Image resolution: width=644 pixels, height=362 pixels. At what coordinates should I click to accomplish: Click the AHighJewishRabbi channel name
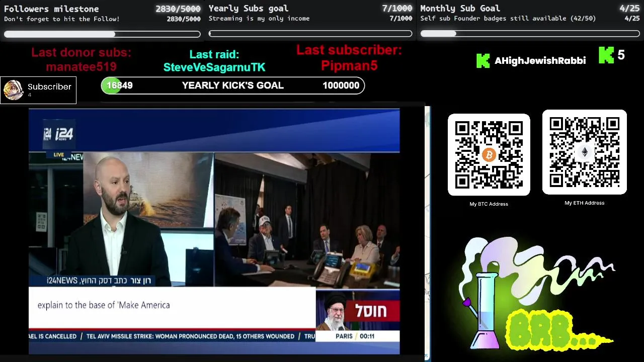pyautogui.click(x=540, y=60)
